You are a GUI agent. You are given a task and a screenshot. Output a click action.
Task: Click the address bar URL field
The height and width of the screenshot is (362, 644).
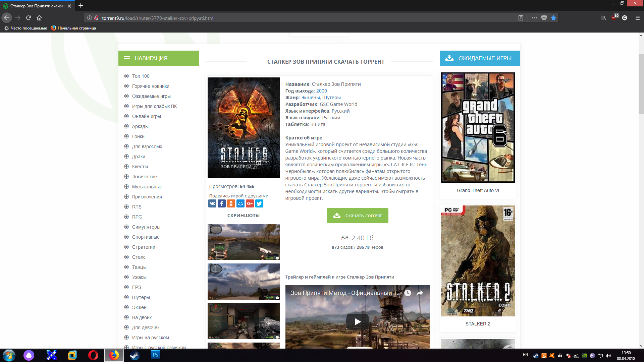pyautogui.click(x=302, y=18)
